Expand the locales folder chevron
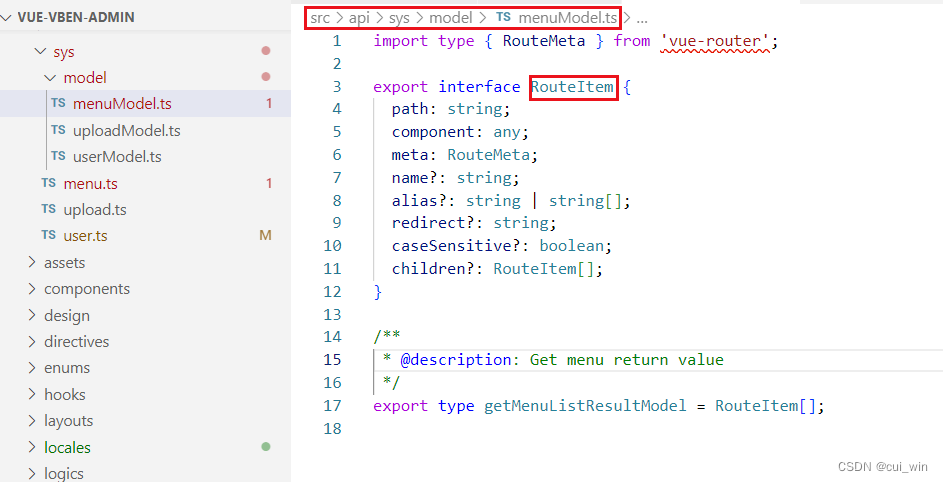The image size is (943, 482). coord(32,447)
